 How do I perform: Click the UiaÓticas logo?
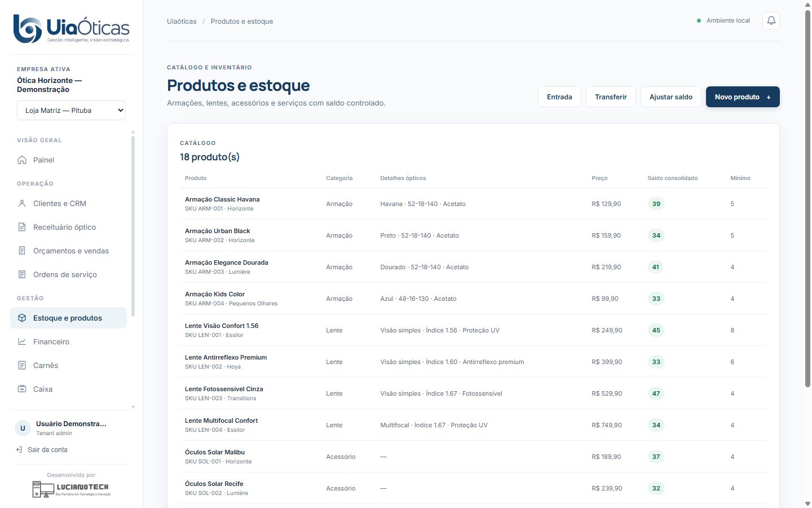pos(72,29)
